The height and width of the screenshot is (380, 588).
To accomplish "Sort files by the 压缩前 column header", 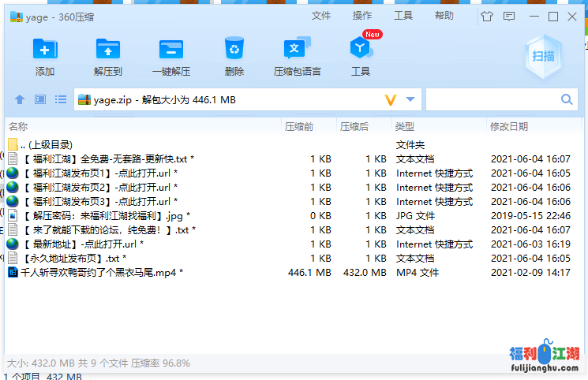I will pos(299,126).
